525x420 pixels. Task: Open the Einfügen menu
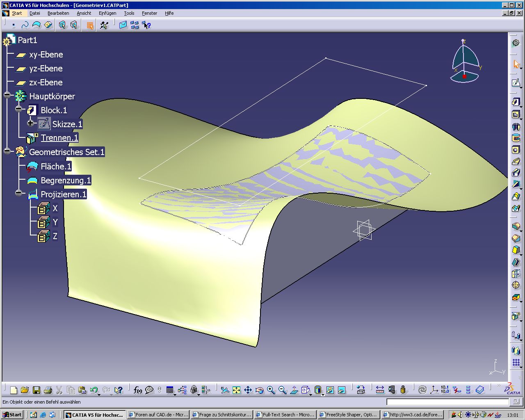[x=107, y=13]
